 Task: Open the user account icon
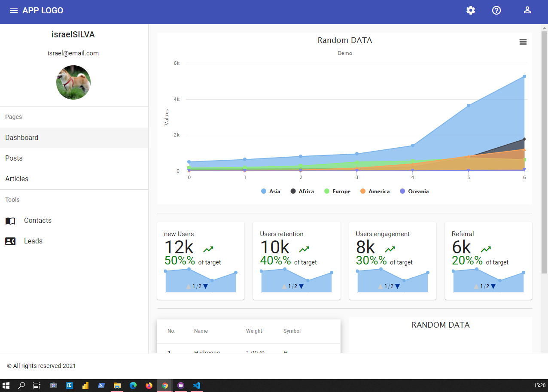click(527, 10)
